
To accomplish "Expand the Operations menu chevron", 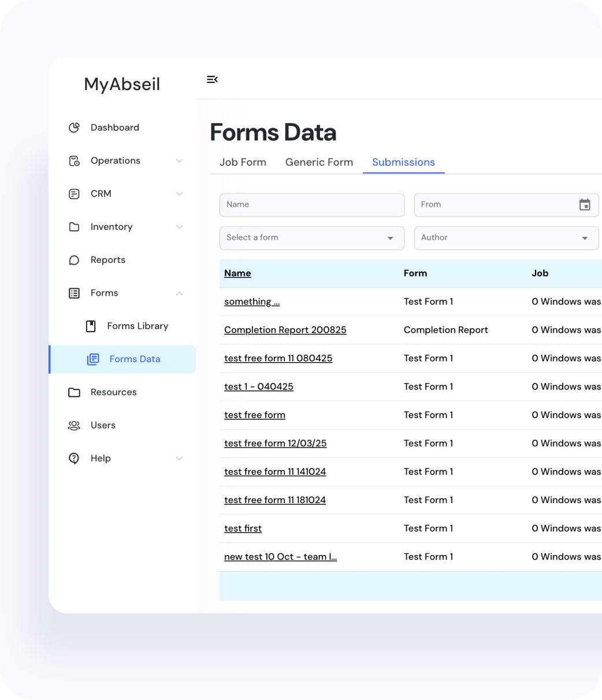I will 179,161.
